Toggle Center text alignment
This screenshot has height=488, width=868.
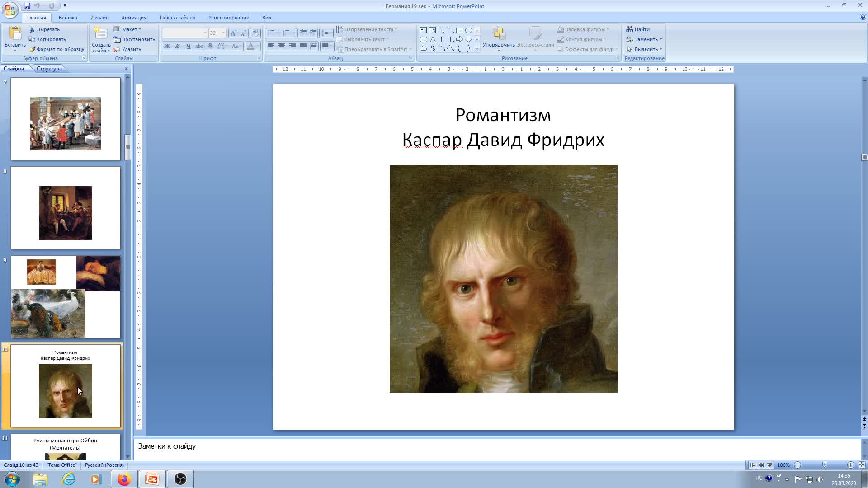282,46
